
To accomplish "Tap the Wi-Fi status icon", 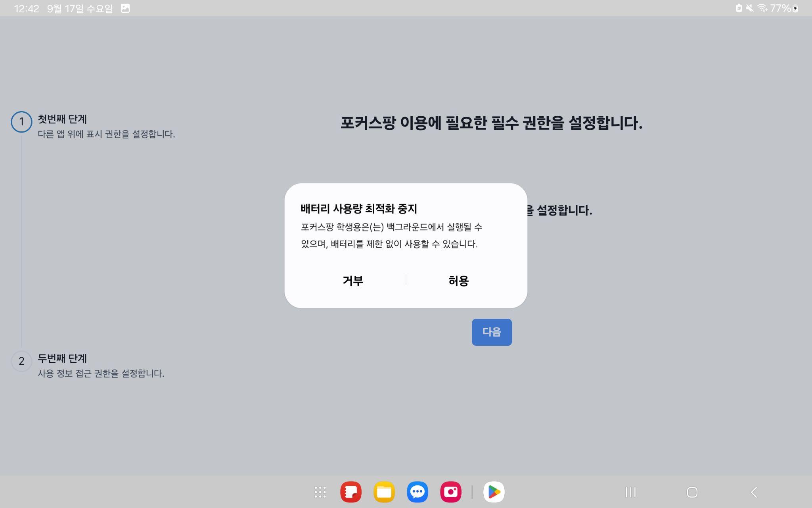I will point(762,8).
